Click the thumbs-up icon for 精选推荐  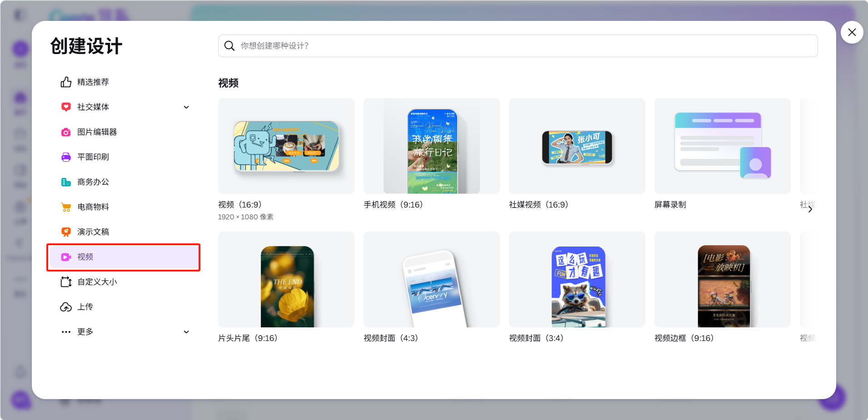pyautogui.click(x=66, y=82)
